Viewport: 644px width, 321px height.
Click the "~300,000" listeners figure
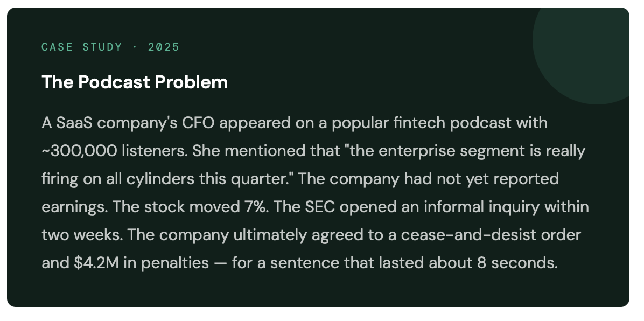(x=79, y=151)
